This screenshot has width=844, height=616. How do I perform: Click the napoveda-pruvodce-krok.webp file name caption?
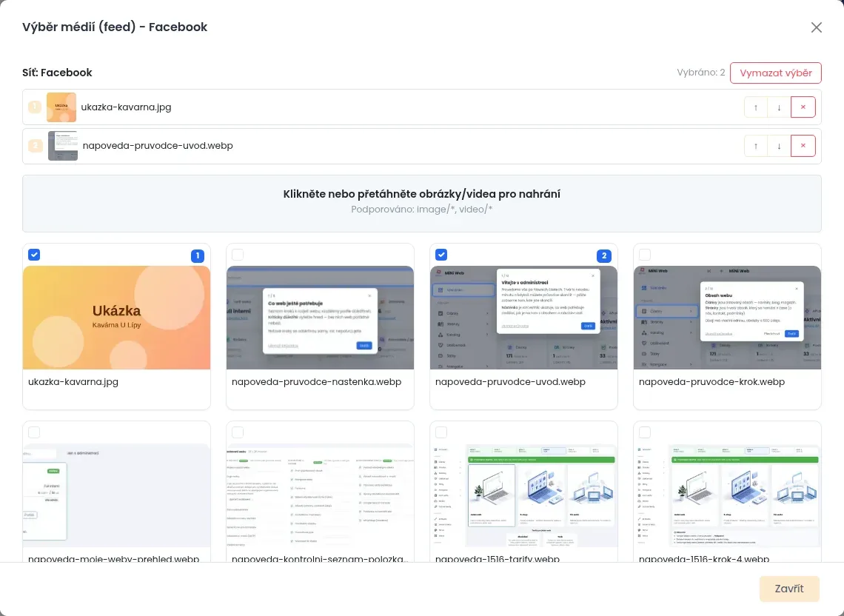pos(711,382)
